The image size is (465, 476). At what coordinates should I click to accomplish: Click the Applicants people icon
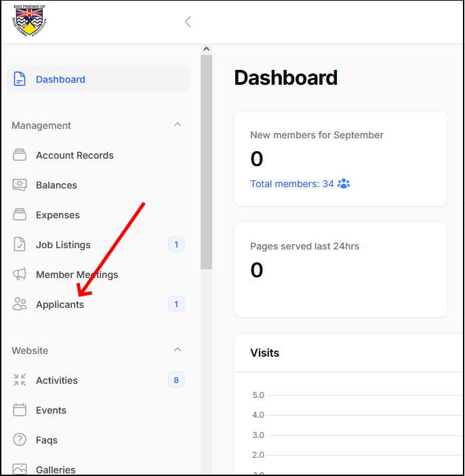[x=20, y=304]
